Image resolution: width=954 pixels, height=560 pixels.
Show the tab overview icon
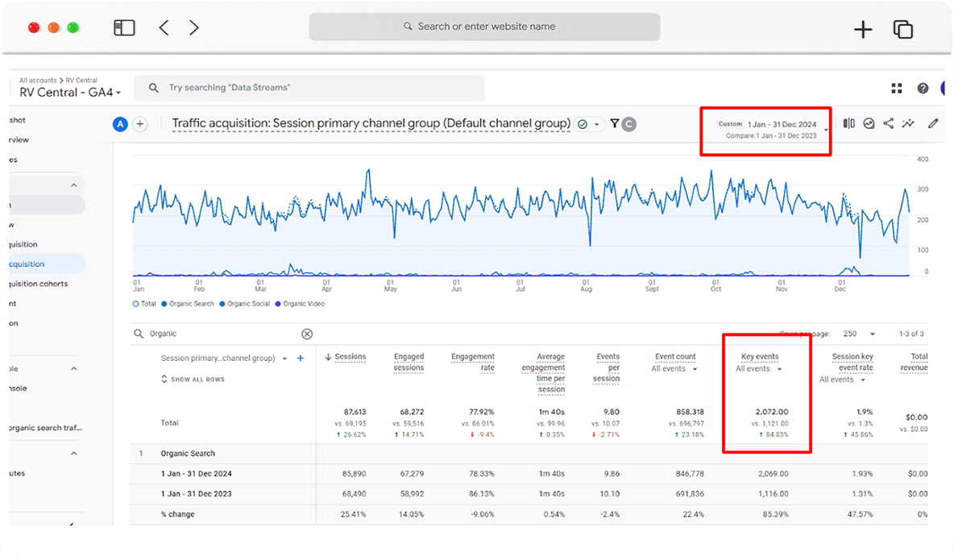pyautogui.click(x=903, y=29)
